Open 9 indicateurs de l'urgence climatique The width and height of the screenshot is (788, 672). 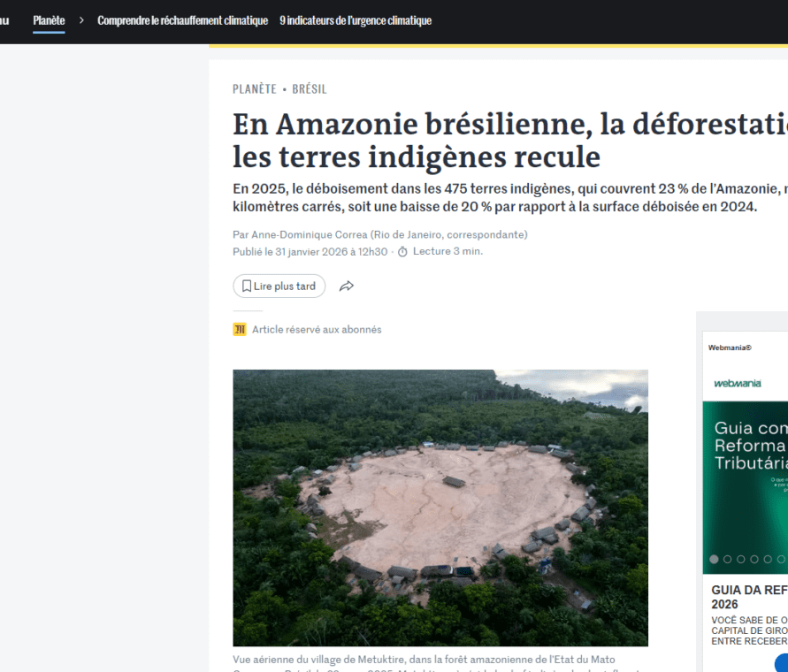(x=356, y=20)
